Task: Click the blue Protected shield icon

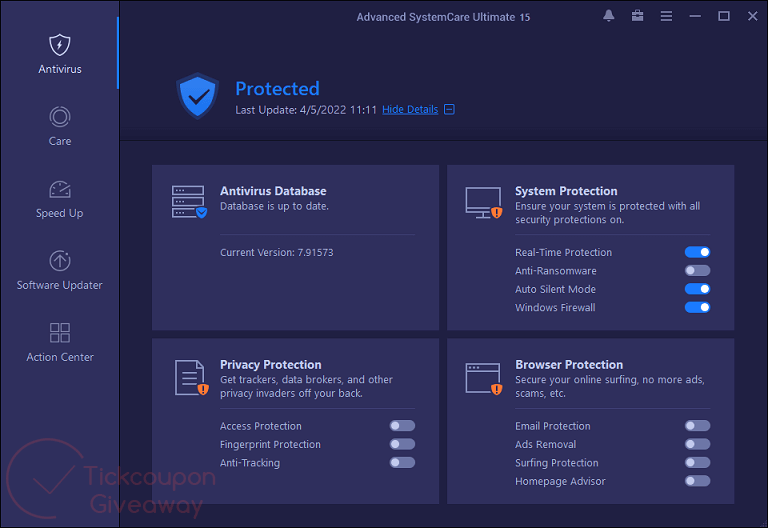Action: [197, 96]
